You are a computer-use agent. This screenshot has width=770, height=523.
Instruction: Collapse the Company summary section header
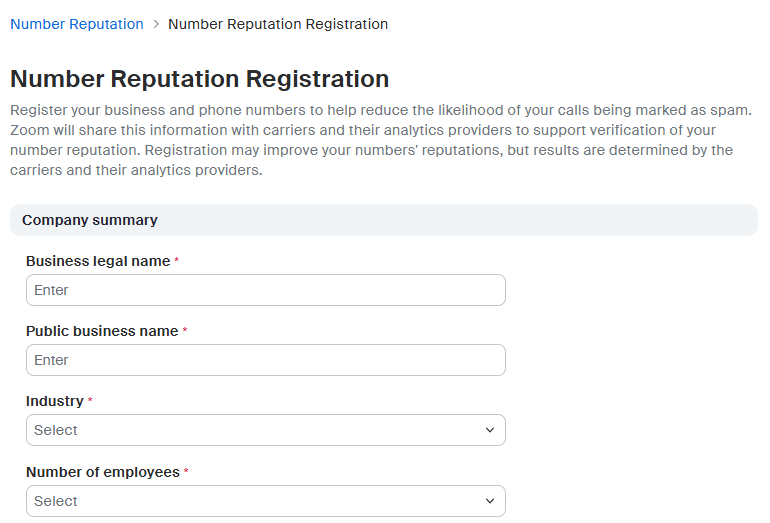pyautogui.click(x=383, y=220)
